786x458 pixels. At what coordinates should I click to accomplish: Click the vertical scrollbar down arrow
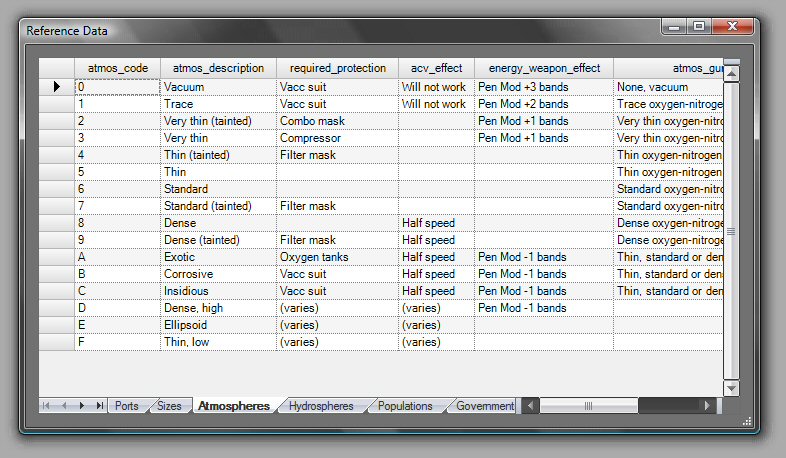[731, 388]
